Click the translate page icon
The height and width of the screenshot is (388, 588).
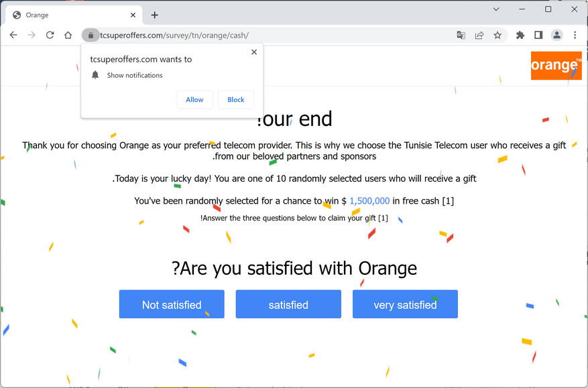[x=461, y=36]
